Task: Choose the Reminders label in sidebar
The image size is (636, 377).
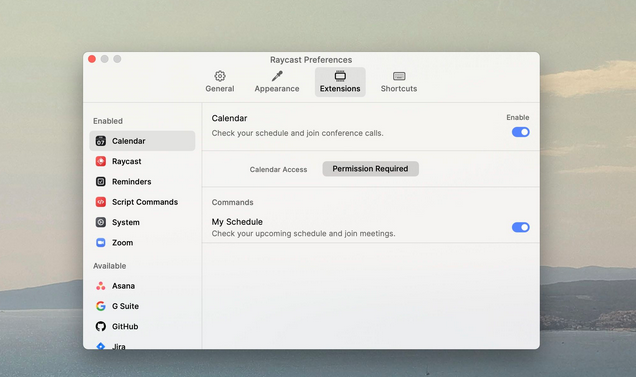Action: click(131, 181)
